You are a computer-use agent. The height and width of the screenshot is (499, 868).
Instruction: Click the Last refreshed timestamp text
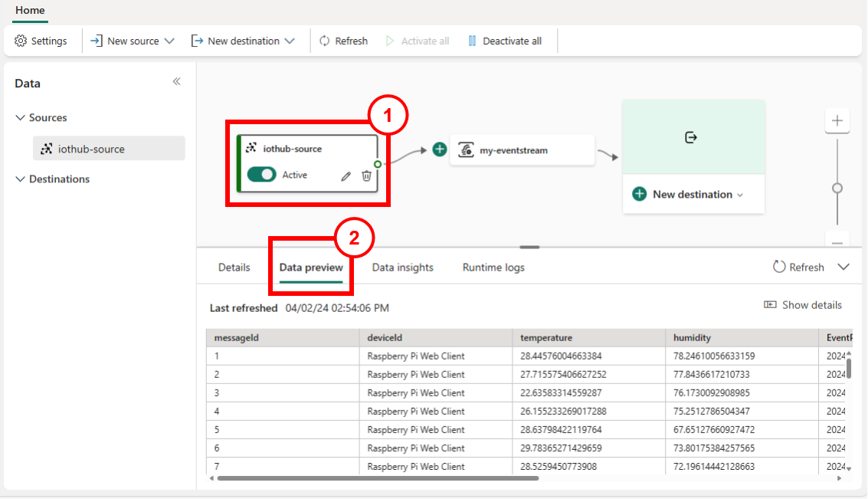point(337,308)
